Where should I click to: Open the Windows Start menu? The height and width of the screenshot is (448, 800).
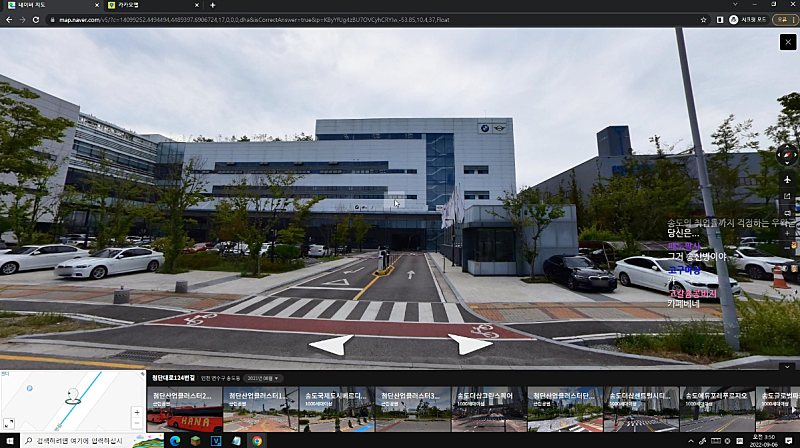coord(10,440)
